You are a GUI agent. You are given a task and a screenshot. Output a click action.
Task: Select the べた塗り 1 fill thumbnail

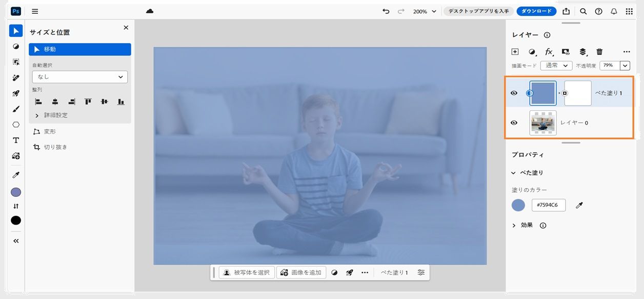tap(543, 93)
